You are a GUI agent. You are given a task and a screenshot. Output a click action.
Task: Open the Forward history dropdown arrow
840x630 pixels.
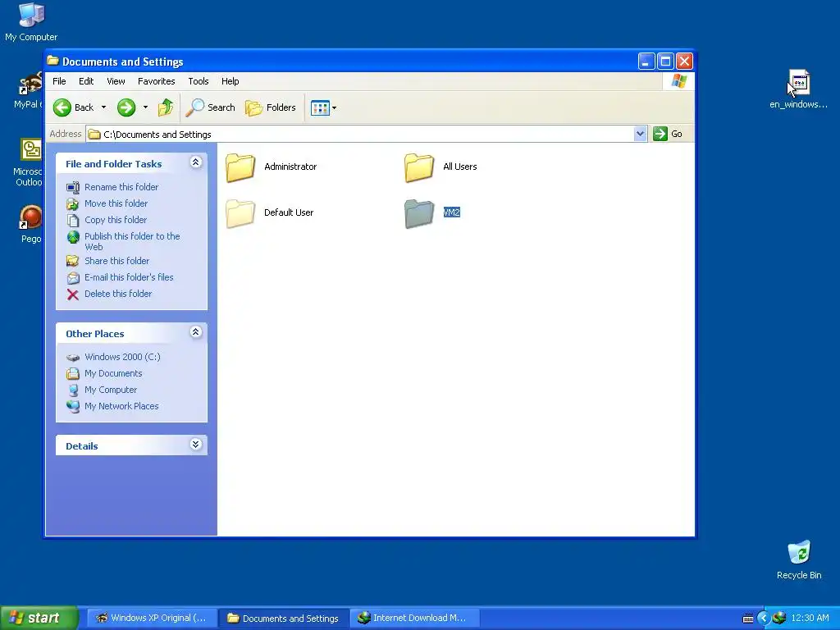pyautogui.click(x=145, y=107)
